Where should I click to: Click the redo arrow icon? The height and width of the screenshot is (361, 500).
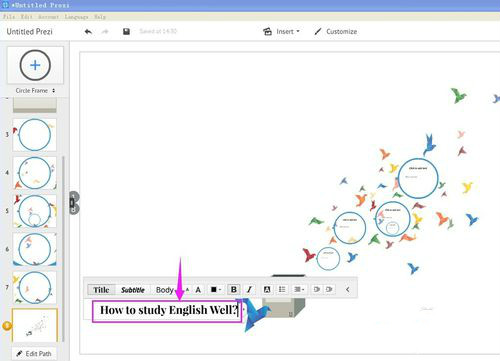click(105, 32)
